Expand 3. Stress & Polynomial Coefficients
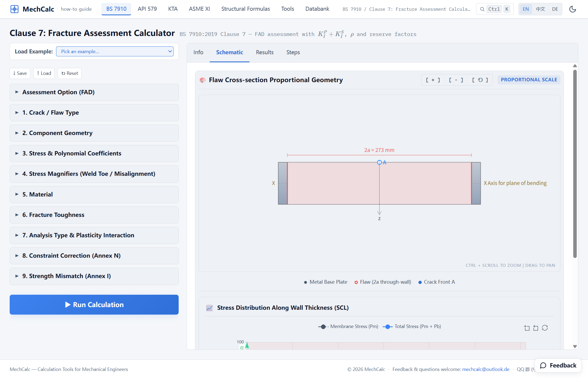Image resolution: width=588 pixels, height=379 pixels. coord(94,154)
